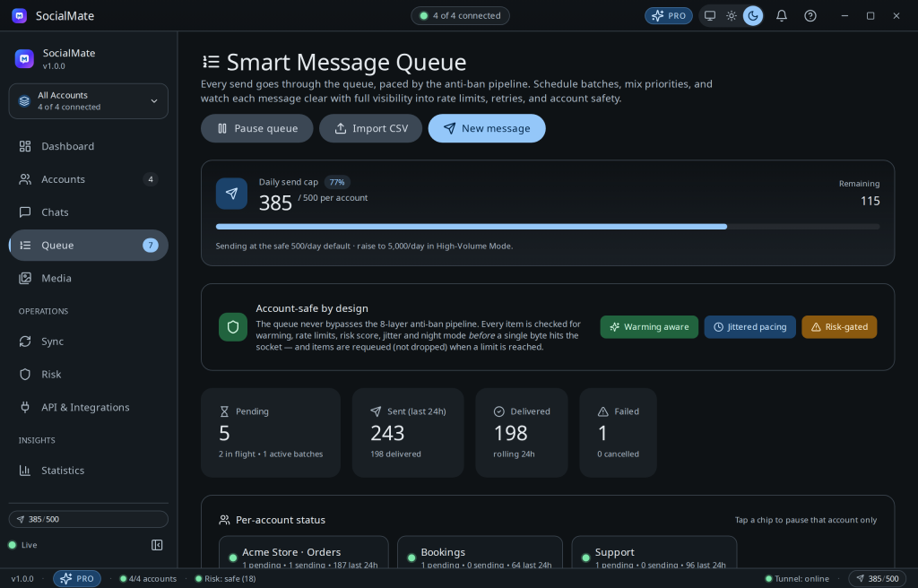
Task: Open the Sent (last 24h) stat card
Action: tap(408, 433)
